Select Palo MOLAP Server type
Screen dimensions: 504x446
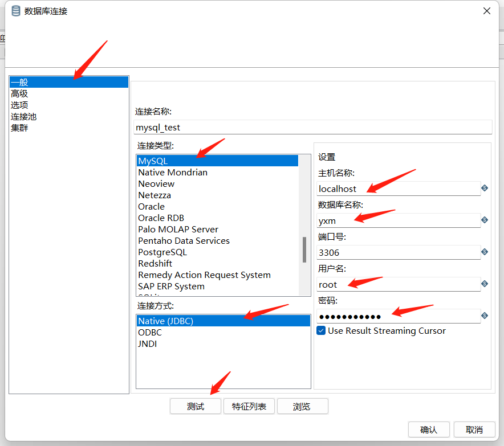pyautogui.click(x=218, y=229)
